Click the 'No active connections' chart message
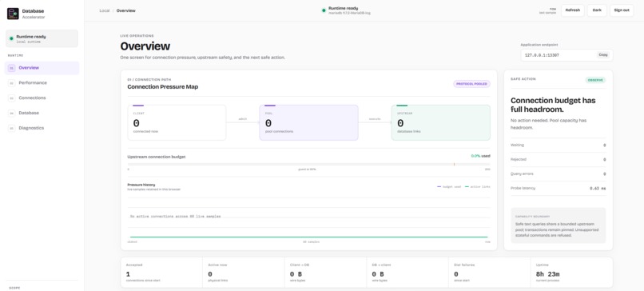Screen dimensions: 644x291 point(175,216)
